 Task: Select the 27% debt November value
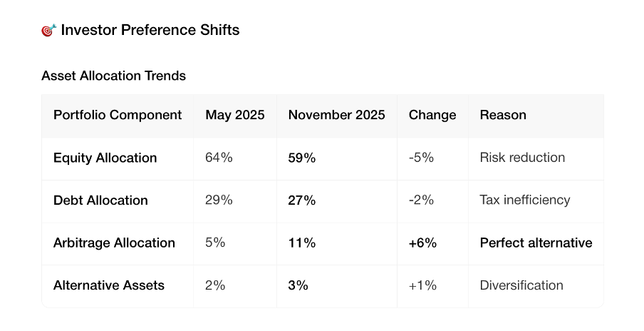(x=301, y=200)
